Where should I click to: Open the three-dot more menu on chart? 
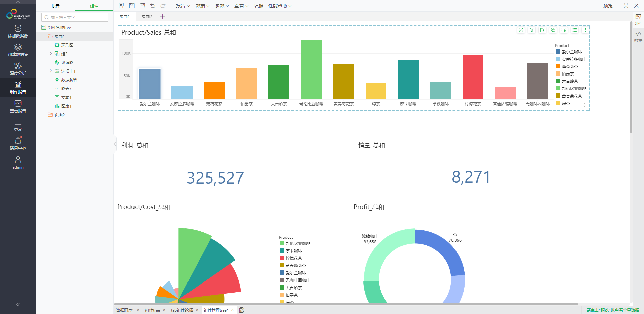pos(585,30)
